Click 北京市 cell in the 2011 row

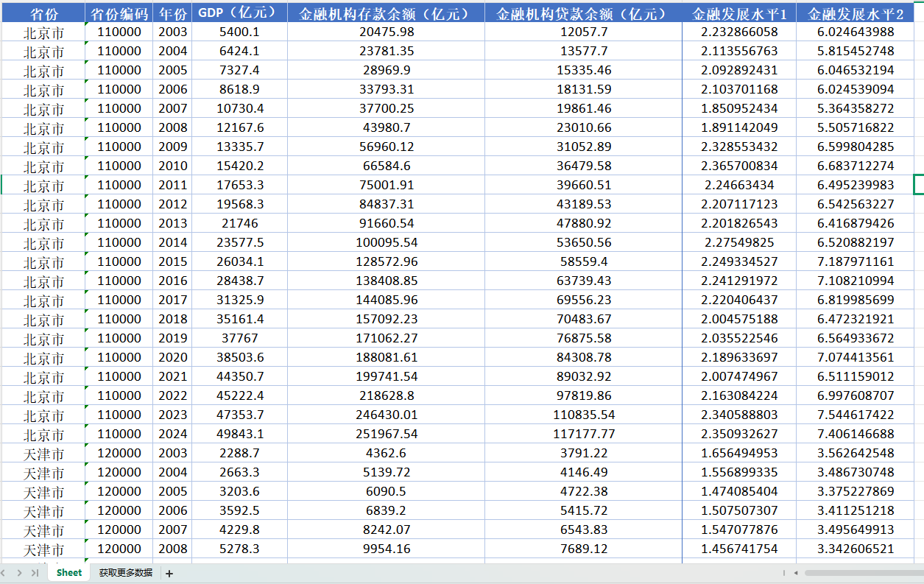click(43, 186)
